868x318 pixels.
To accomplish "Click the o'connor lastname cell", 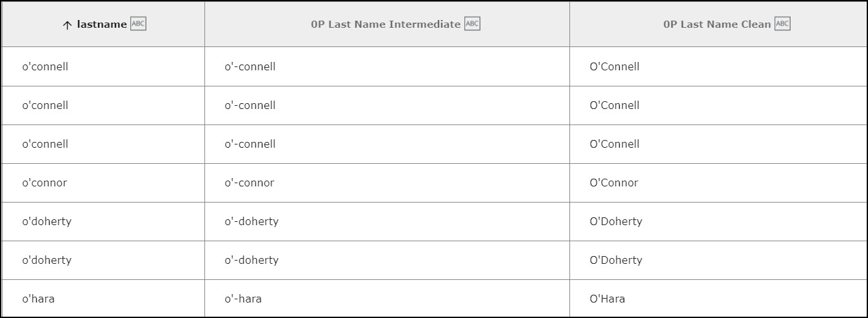I will [x=103, y=183].
